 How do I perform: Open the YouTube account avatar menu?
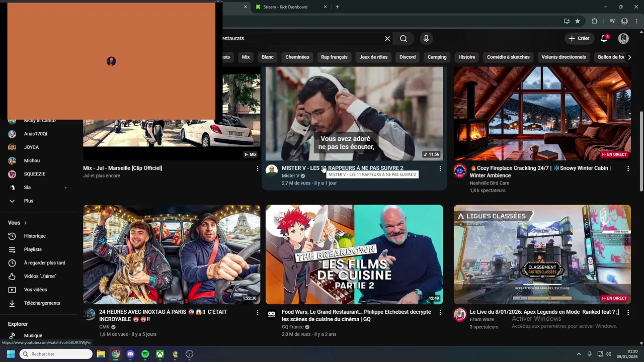point(623,39)
